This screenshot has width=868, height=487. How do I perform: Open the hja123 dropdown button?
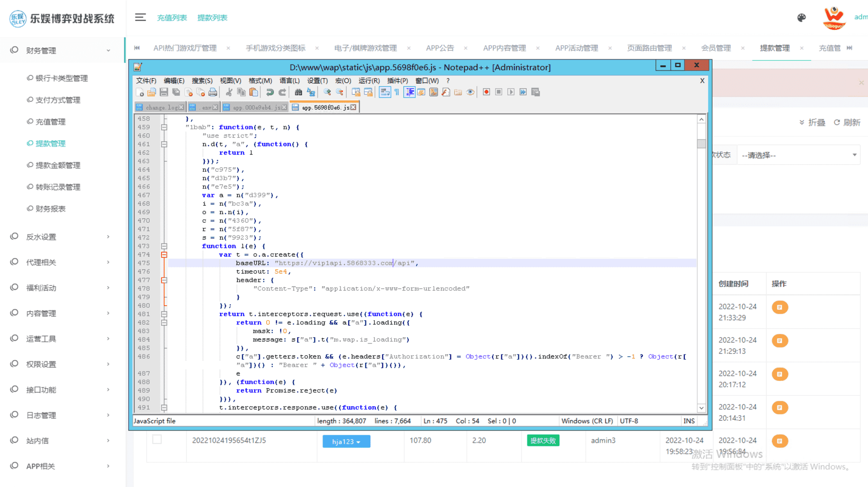coord(346,441)
